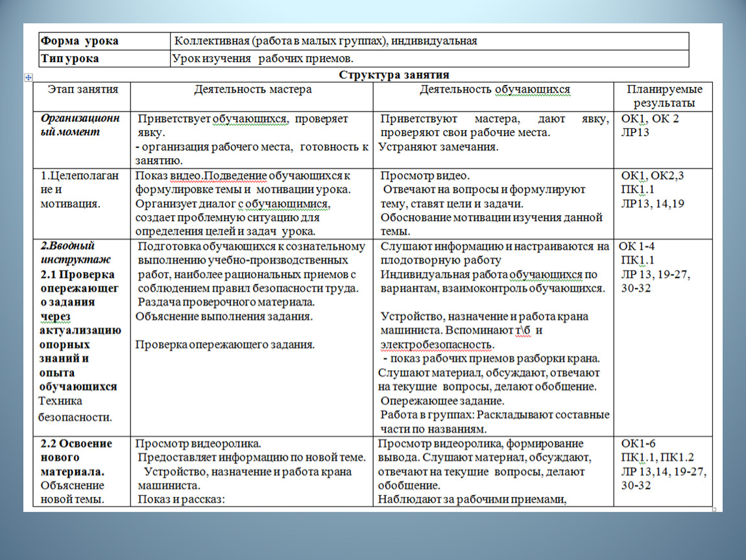This screenshot has width=746, height=560.
Task: Select the 'Форма урока' label cell
Action: (x=104, y=41)
